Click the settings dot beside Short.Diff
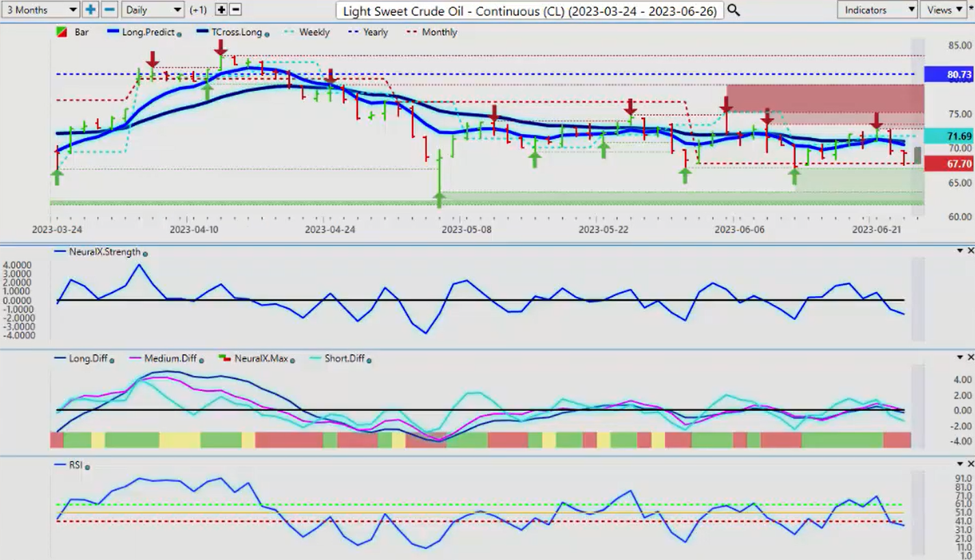Viewport: 975px width, 560px height. coord(370,360)
